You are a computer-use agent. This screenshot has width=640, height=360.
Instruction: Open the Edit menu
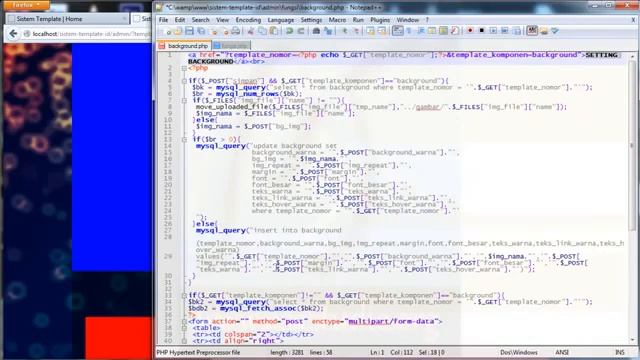pyautogui.click(x=180, y=20)
